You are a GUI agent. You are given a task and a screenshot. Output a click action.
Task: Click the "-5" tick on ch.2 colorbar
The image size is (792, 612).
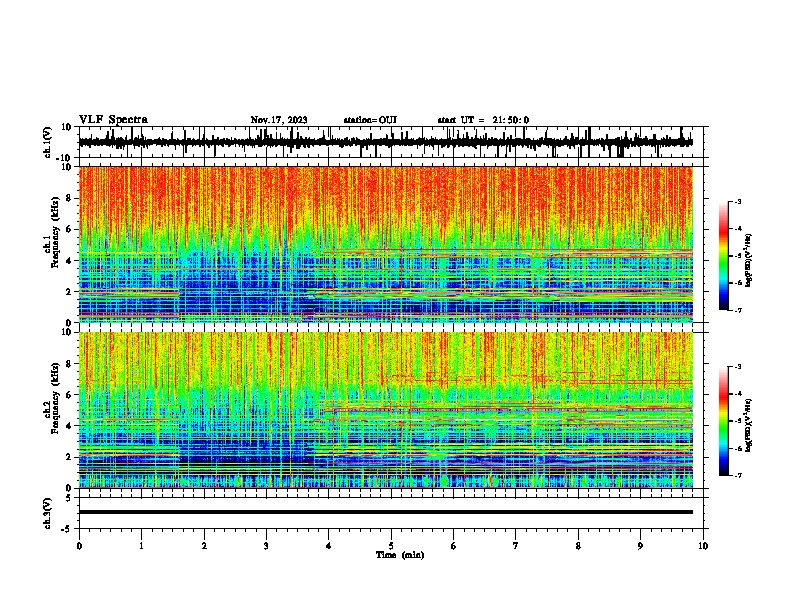point(737,421)
